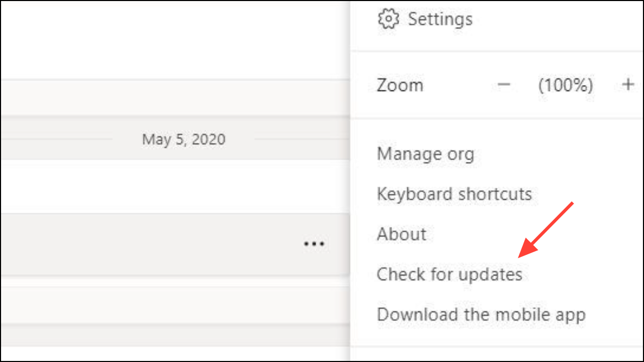Click the Settings gear icon
The image size is (644, 362).
[389, 19]
